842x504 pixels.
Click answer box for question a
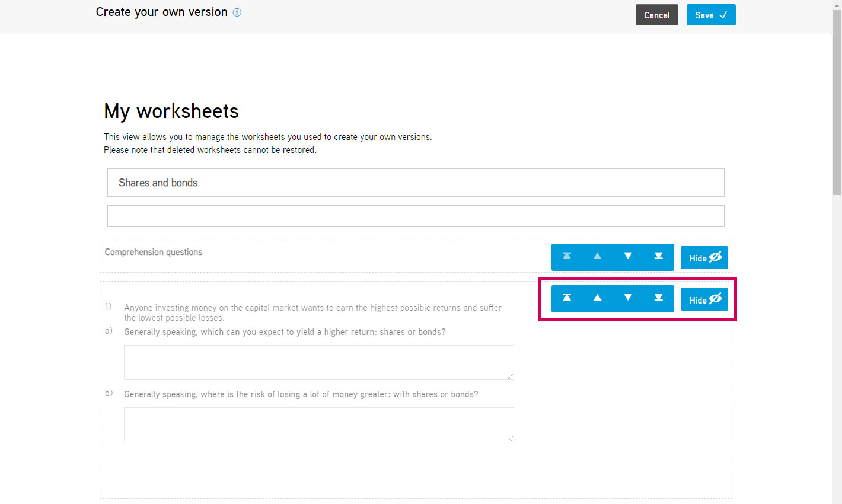click(319, 362)
